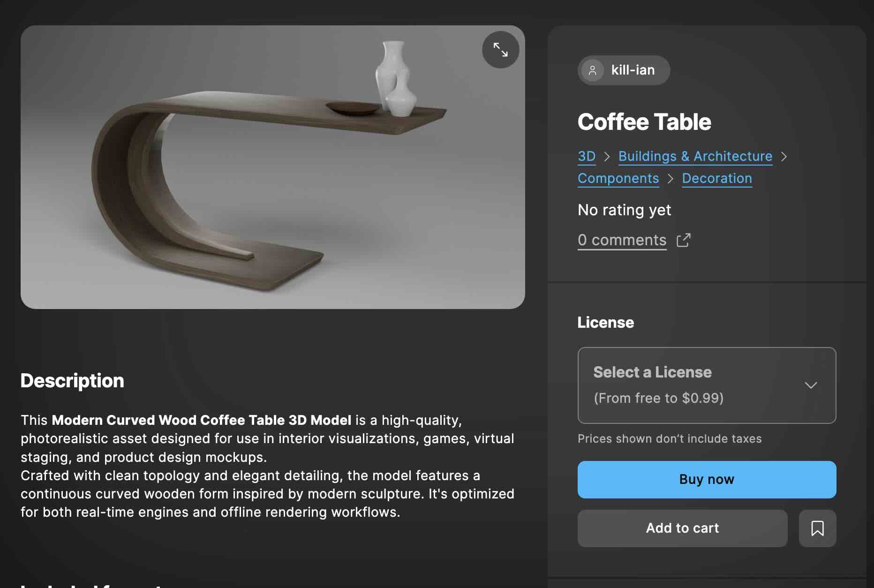
Task: Open the Decoration category link
Action: [x=716, y=179]
